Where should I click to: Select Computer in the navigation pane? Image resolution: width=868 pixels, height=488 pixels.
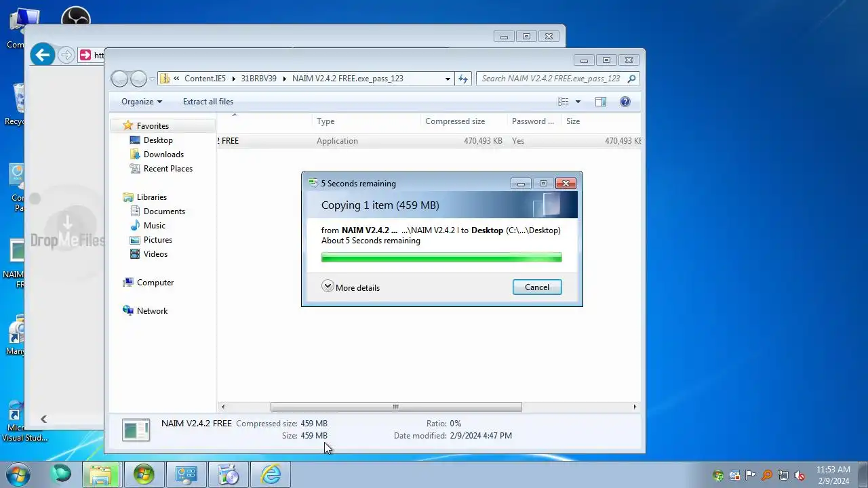click(x=155, y=283)
